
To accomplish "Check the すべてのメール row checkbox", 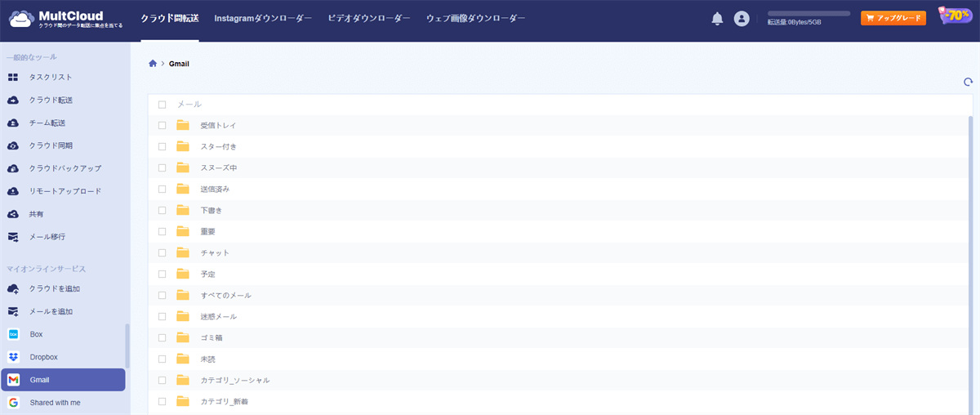I will 162,295.
